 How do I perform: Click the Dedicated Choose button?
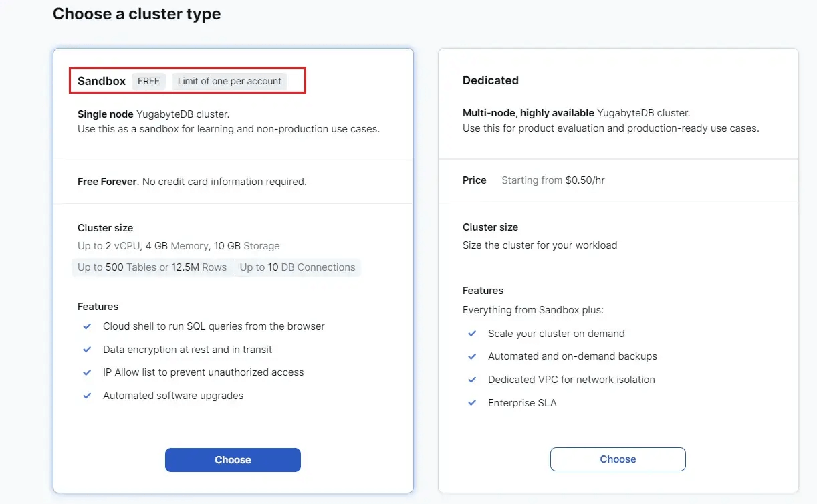click(618, 459)
